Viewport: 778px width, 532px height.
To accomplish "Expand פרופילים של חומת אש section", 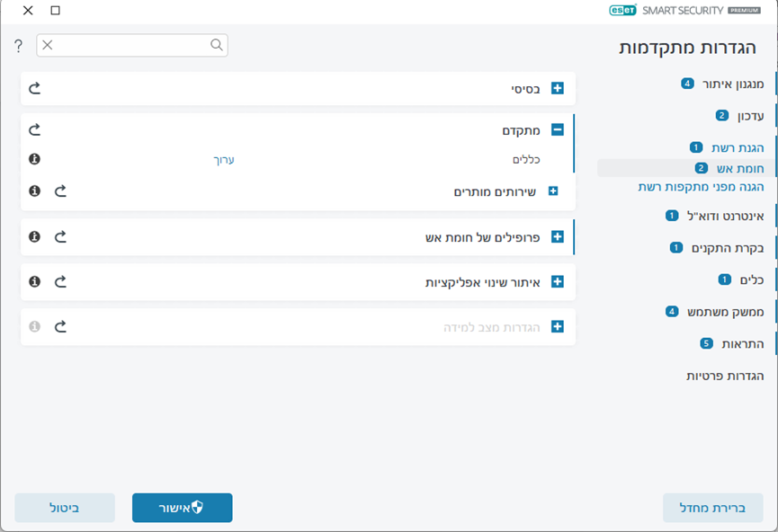I will (x=558, y=236).
